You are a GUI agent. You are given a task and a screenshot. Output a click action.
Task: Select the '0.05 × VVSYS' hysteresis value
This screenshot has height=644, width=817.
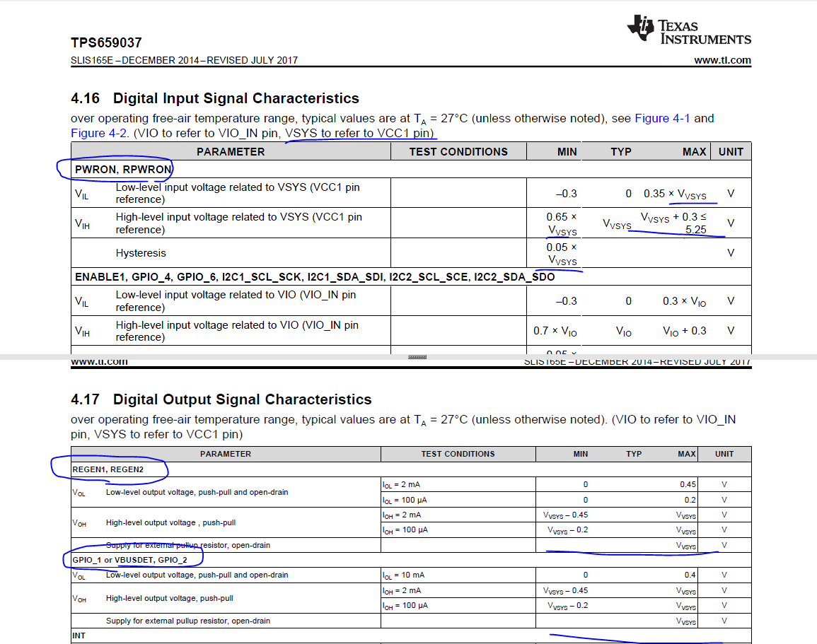coord(562,254)
